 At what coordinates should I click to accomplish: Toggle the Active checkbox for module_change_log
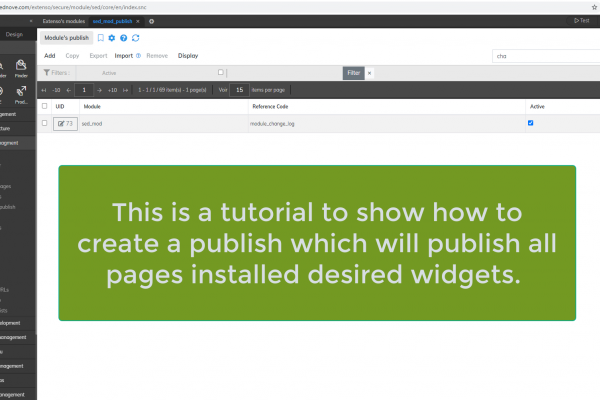coord(530,123)
